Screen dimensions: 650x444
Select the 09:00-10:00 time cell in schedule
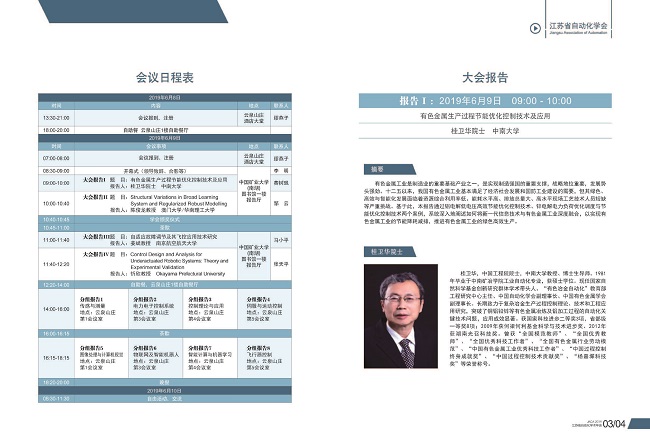pos(56,183)
